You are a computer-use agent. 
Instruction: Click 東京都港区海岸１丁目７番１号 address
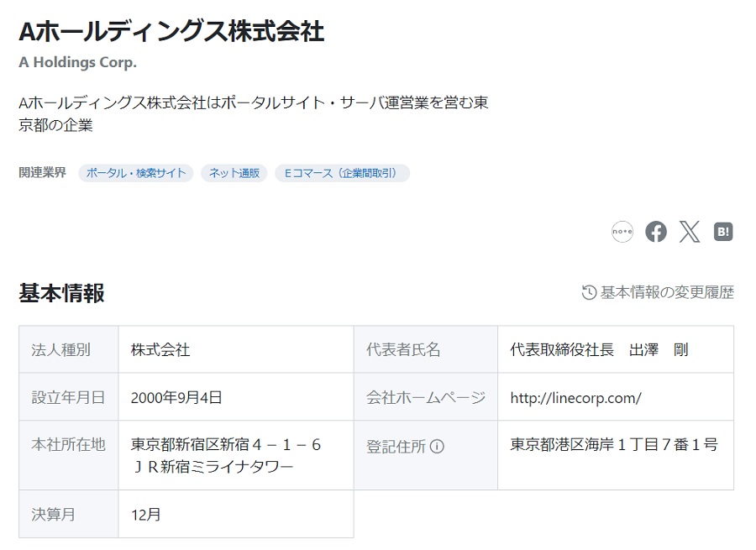(614, 444)
